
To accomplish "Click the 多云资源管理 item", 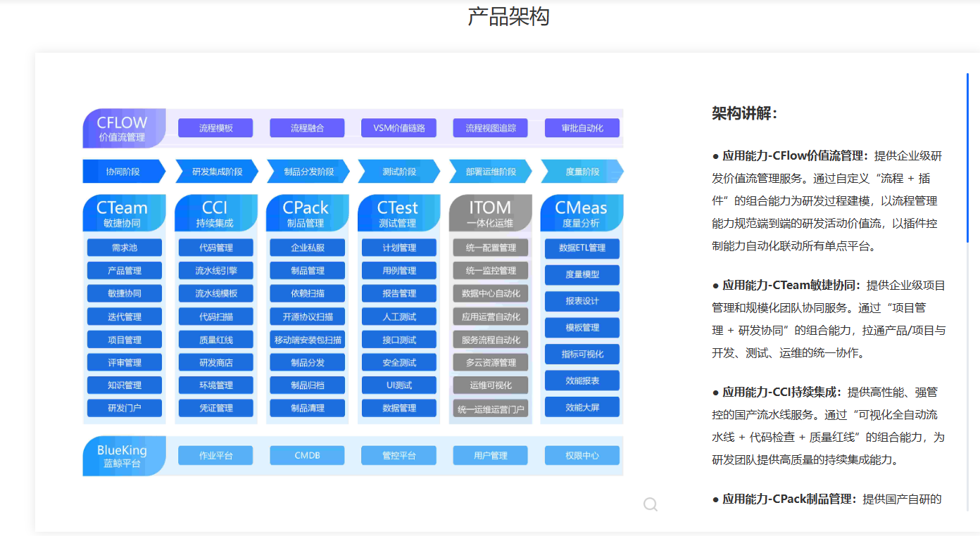I will 491,362.
